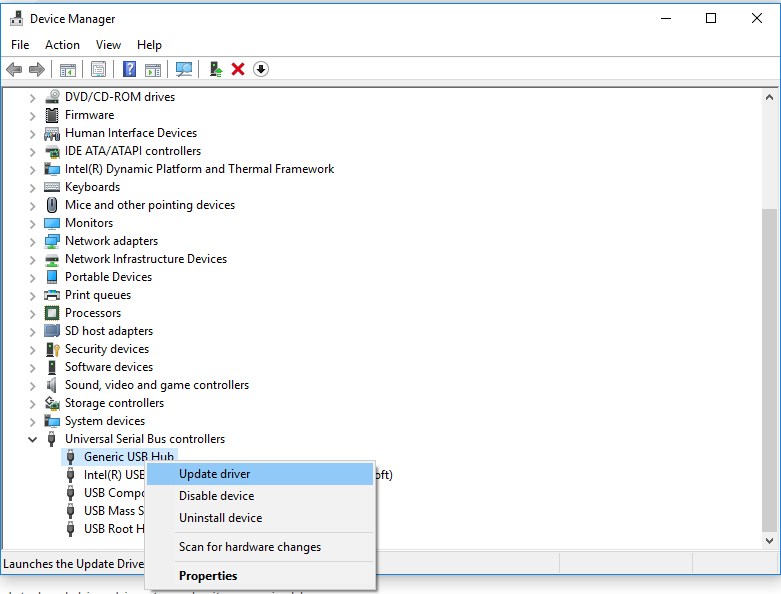Expand the Keyboards category

point(32,188)
